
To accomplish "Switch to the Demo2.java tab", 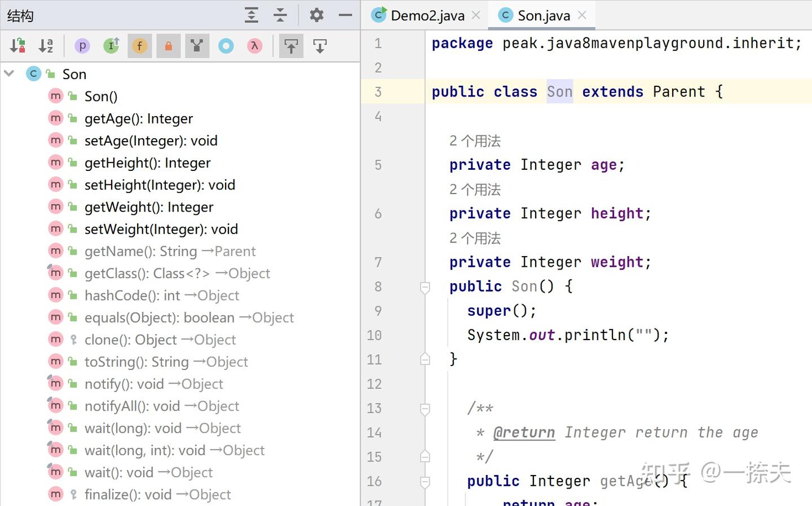I will [424, 15].
